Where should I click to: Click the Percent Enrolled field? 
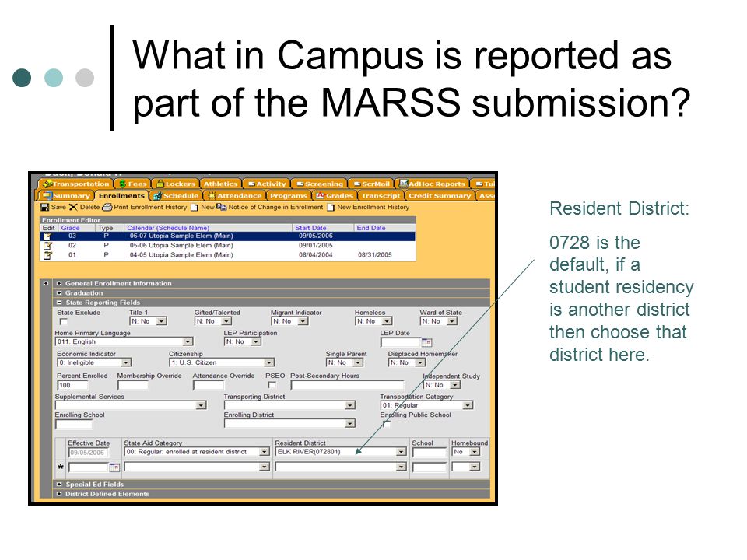[x=73, y=385]
